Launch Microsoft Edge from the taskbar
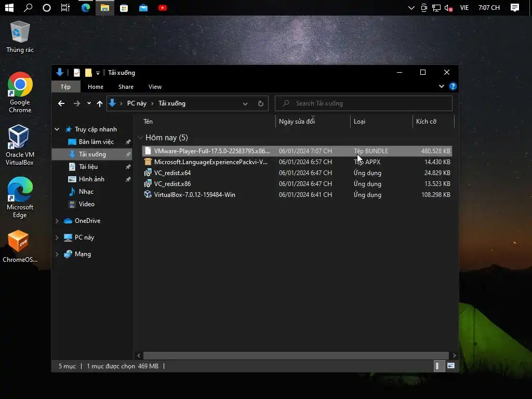Viewport: 532px width, 399px height. pyautogui.click(x=86, y=7)
